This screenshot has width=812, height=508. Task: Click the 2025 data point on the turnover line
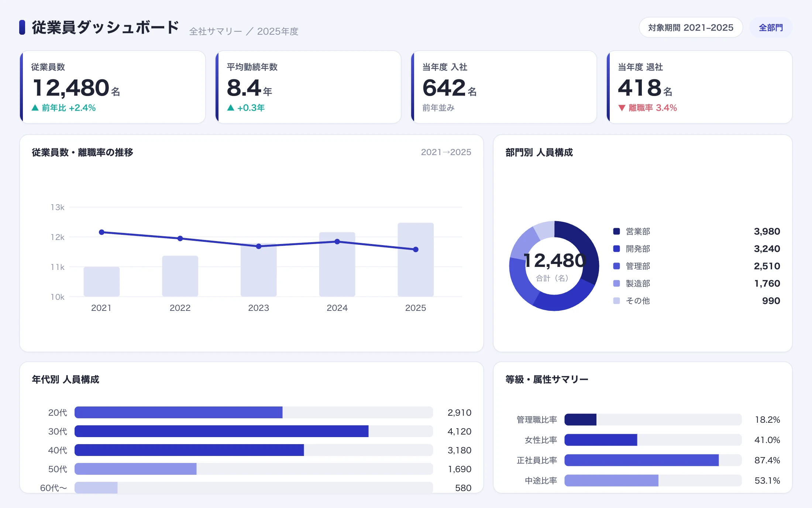pyautogui.click(x=416, y=250)
